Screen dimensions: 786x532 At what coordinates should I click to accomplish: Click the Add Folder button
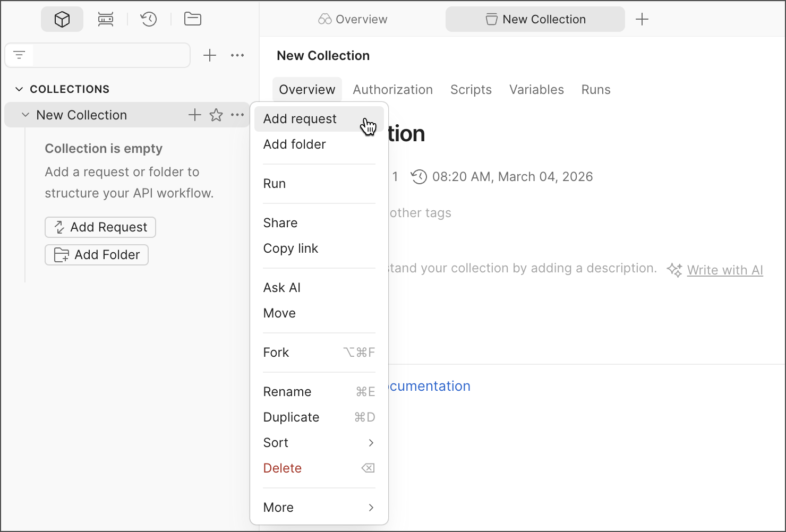(97, 255)
